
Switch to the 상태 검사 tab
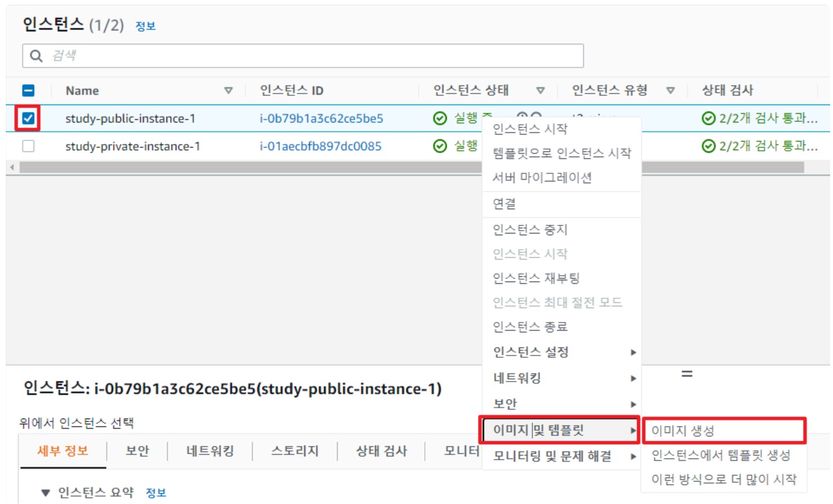coord(382,451)
